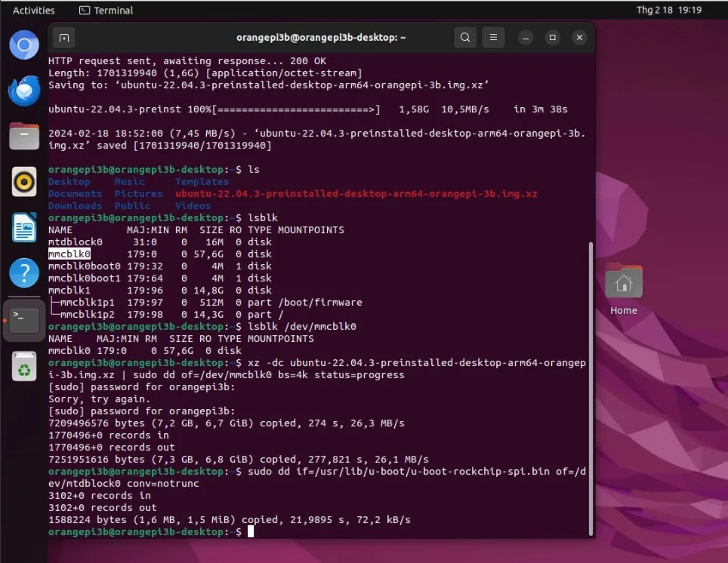This screenshot has height=563, width=728.
Task: Open the Trash icon in dock
Action: 24,366
